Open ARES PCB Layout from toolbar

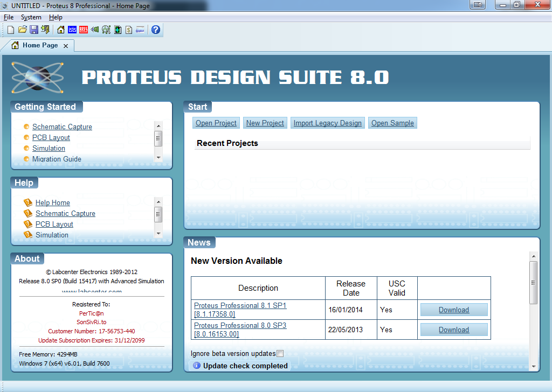(x=84, y=30)
